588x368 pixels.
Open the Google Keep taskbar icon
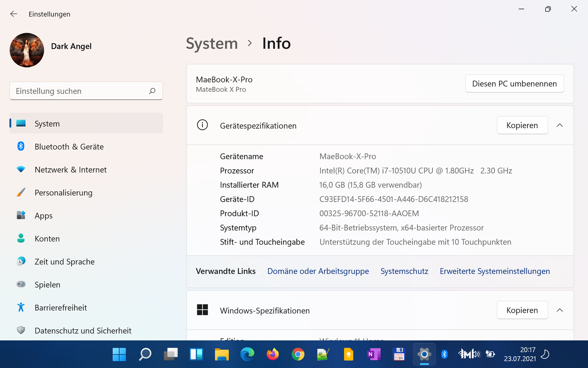pyautogui.click(x=349, y=355)
